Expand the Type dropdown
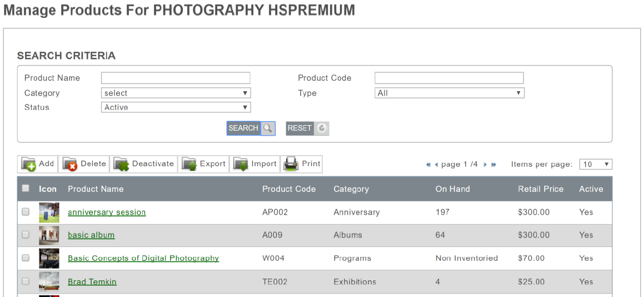The image size is (644, 297). point(449,93)
